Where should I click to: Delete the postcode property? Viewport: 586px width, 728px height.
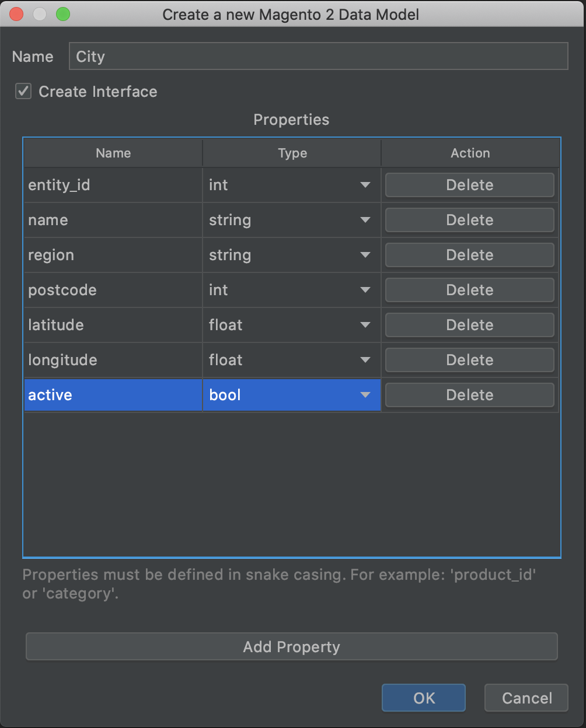tap(470, 290)
